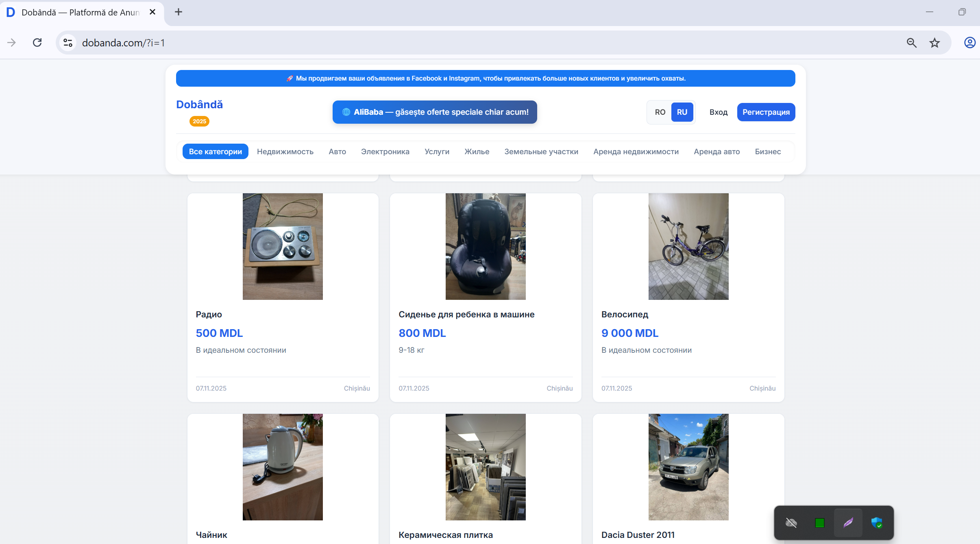Select RU language option
980x544 pixels.
point(682,112)
